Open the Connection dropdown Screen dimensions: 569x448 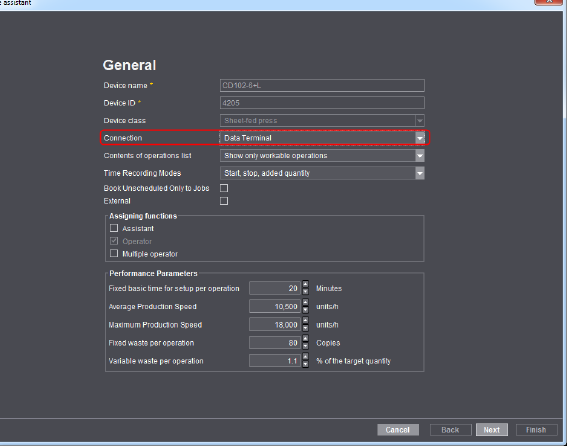tap(420, 138)
